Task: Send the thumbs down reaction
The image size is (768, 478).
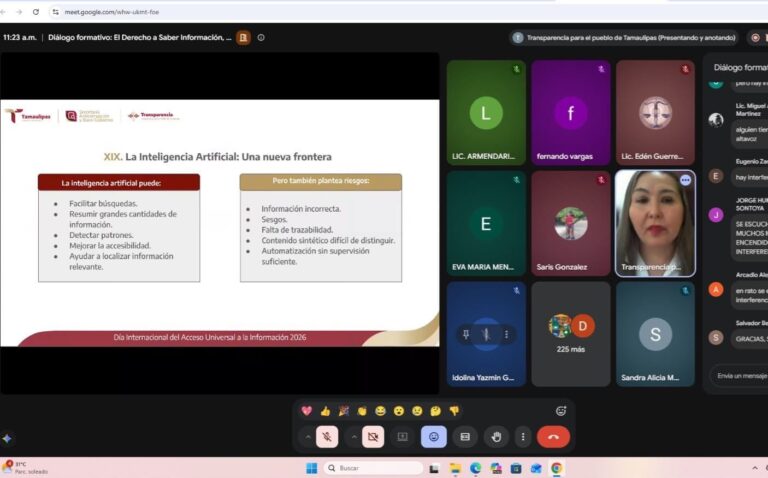Action: point(455,411)
